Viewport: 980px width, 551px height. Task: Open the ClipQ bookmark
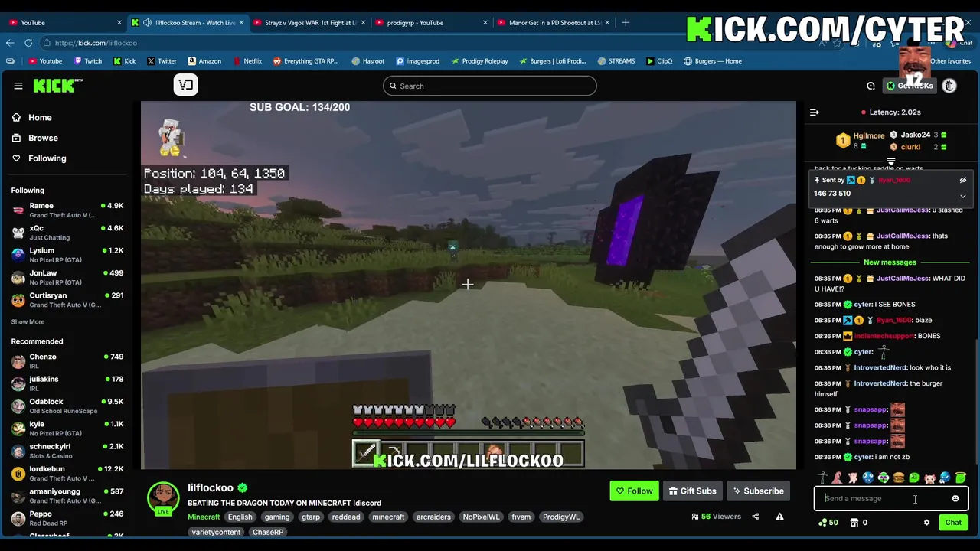pos(658,61)
